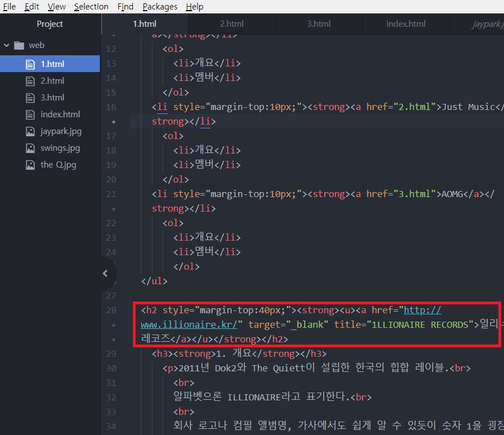
Task: Open swings.jpg from the project tree
Action: 50,148
